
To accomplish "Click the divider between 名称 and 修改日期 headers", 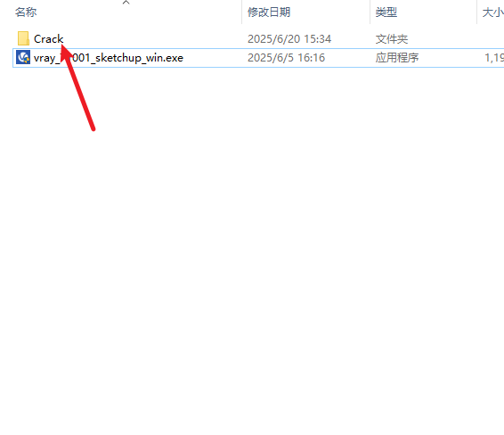I will click(241, 12).
